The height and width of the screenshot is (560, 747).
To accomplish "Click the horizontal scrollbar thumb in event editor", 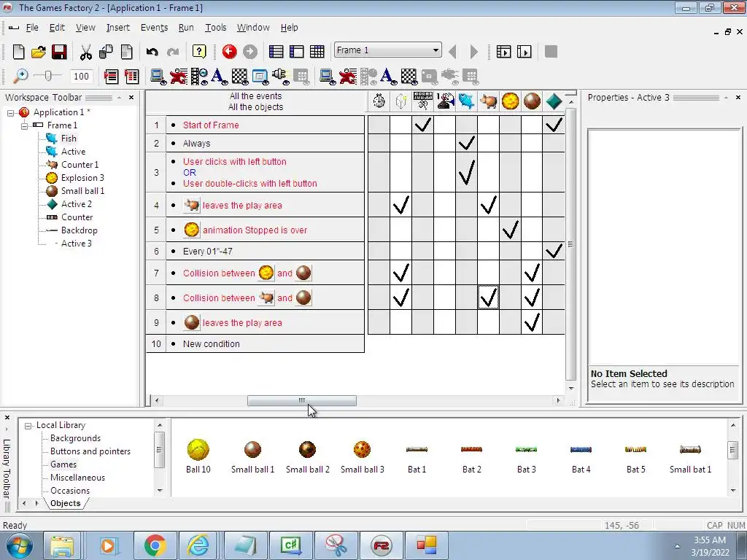I will pos(301,400).
